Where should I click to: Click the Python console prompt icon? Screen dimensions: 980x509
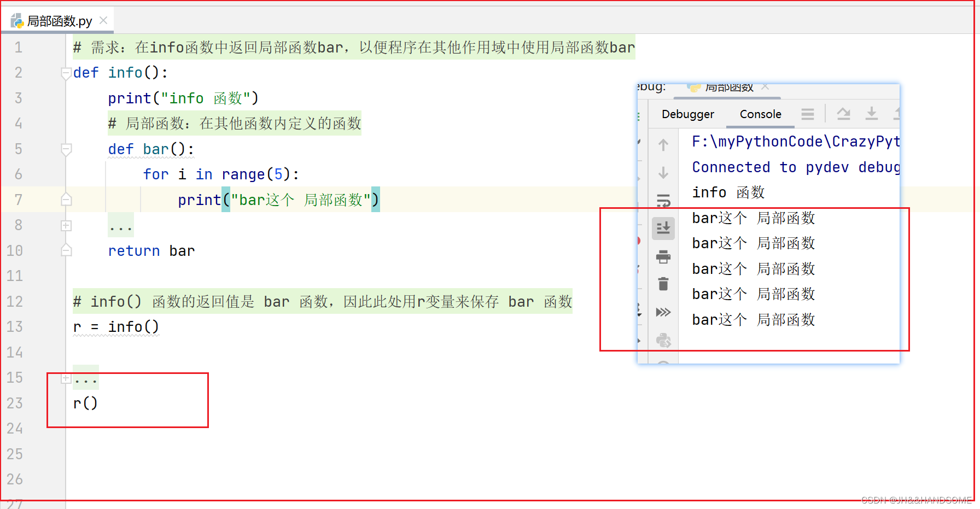pyautogui.click(x=663, y=340)
